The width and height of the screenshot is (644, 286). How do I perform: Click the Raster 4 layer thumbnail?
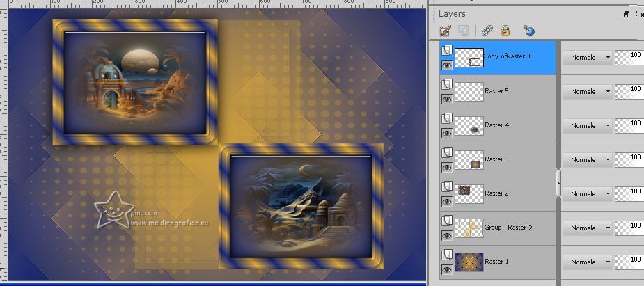coord(469,125)
